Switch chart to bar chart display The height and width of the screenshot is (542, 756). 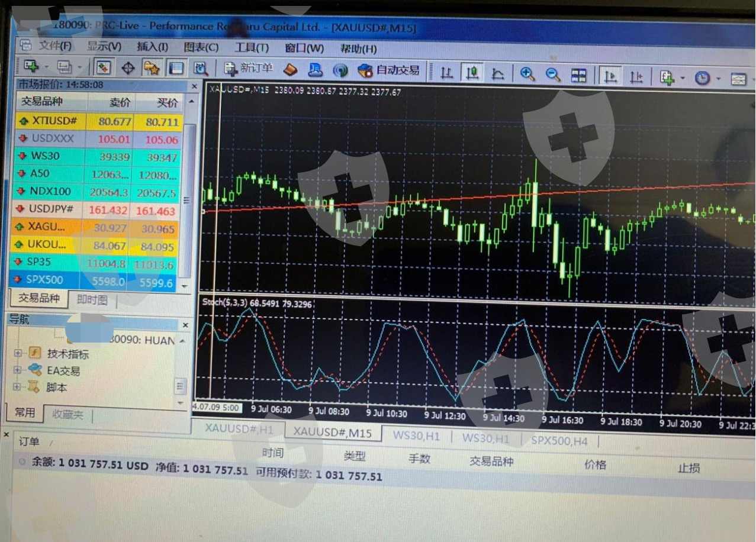[x=447, y=73]
